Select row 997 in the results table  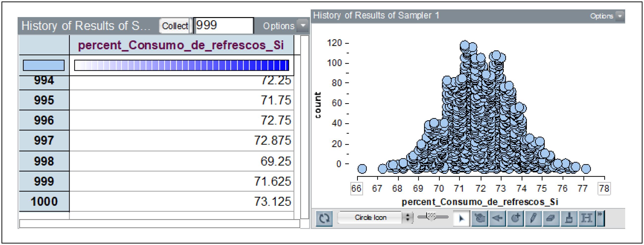pos(44,141)
